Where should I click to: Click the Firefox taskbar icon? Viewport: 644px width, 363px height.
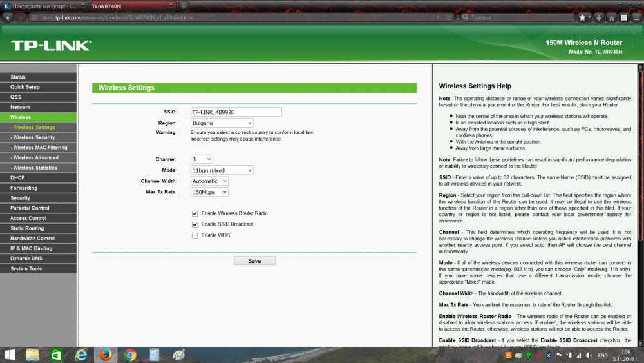(x=106, y=355)
